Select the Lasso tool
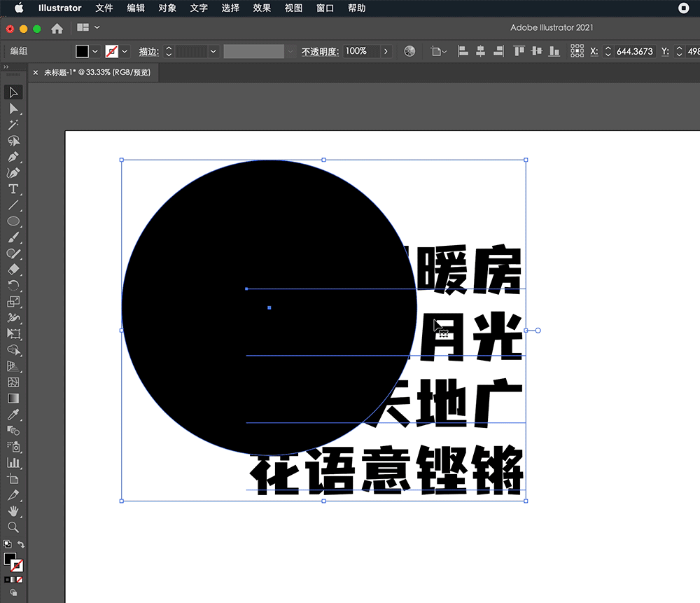Screen dimensions: 700x603 point(13,141)
